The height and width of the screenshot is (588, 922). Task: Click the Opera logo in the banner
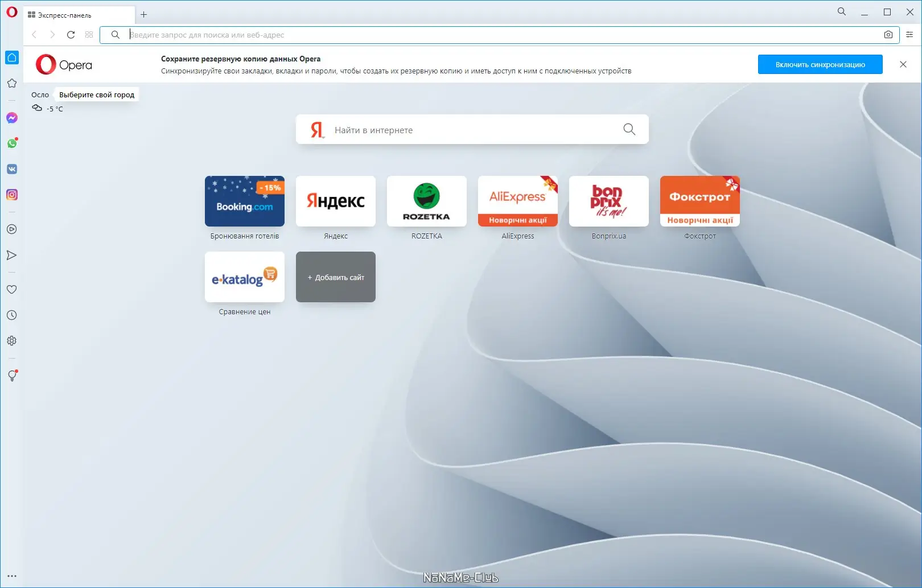click(x=64, y=64)
